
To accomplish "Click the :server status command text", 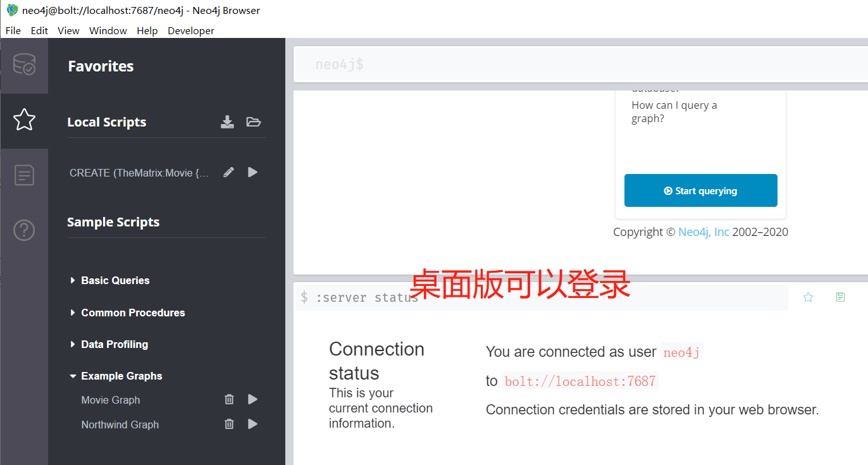I will [x=367, y=297].
